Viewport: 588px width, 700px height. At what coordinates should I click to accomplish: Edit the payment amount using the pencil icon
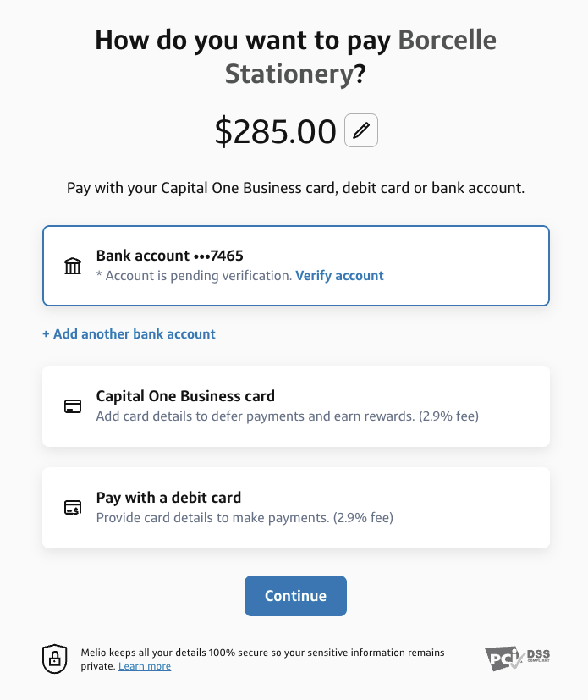[361, 130]
